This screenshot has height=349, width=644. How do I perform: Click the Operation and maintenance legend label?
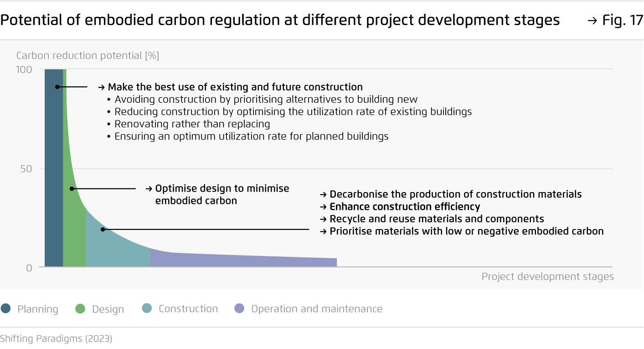[x=317, y=309]
